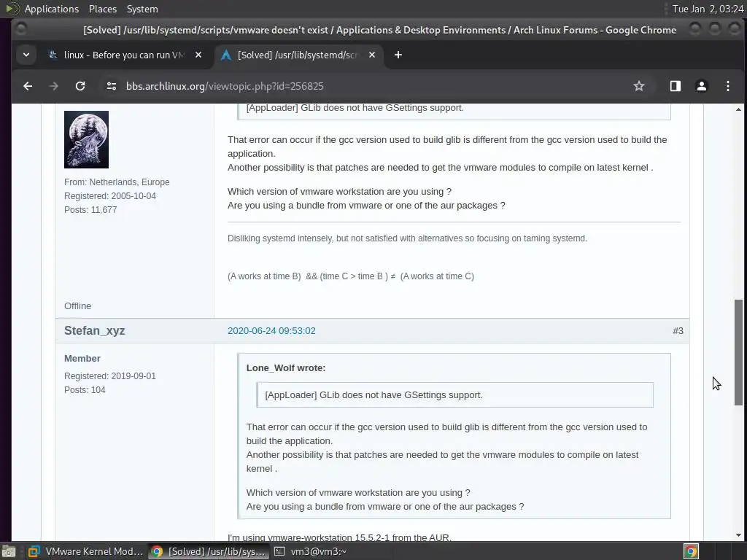Click the vertical scrollbar thumb
Screen dimensions: 747x560
click(738, 352)
